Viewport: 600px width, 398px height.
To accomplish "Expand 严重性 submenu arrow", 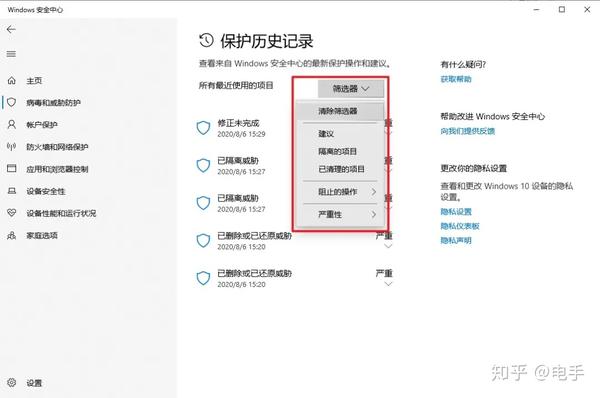I will click(374, 214).
